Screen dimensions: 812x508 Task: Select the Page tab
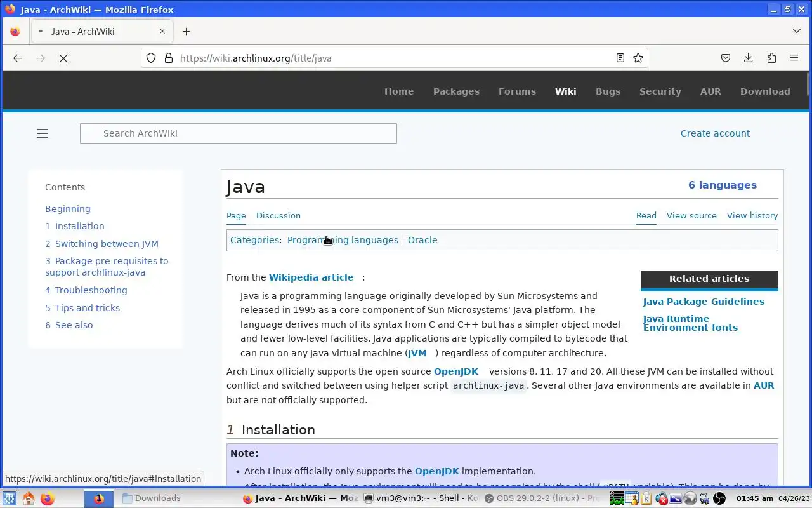(x=236, y=216)
